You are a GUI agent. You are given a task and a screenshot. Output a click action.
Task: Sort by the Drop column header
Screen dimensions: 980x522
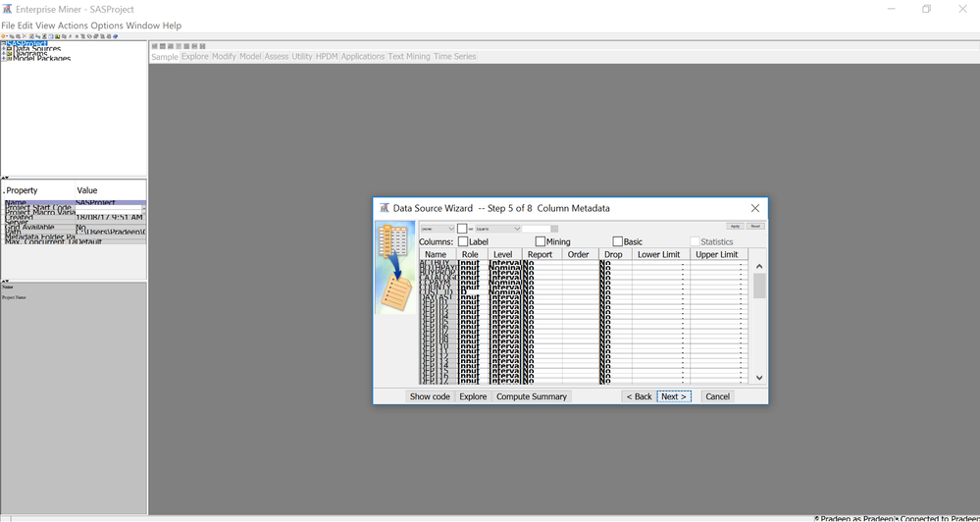(614, 254)
